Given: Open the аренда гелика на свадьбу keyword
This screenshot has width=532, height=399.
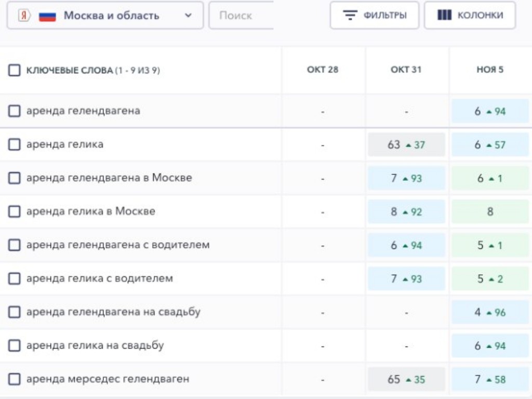Looking at the screenshot, I should click(95, 345).
